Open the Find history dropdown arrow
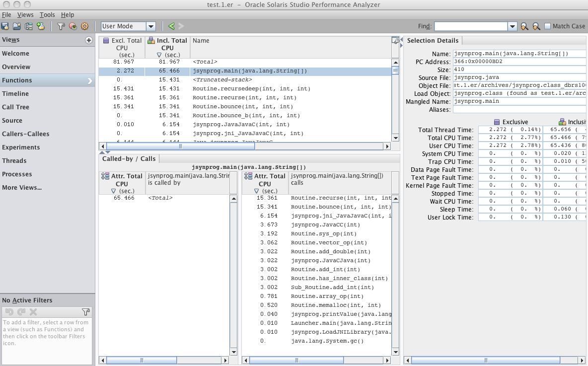Viewport: 588px width, 366px height. pyautogui.click(x=513, y=26)
